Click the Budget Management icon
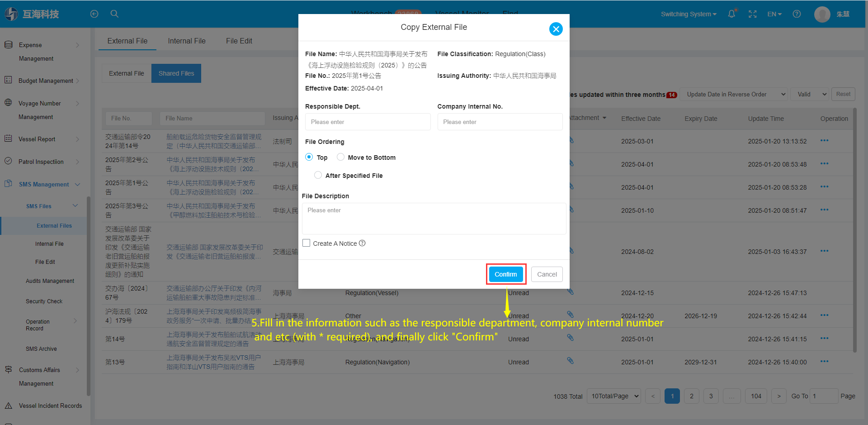The image size is (868, 425). (x=8, y=80)
